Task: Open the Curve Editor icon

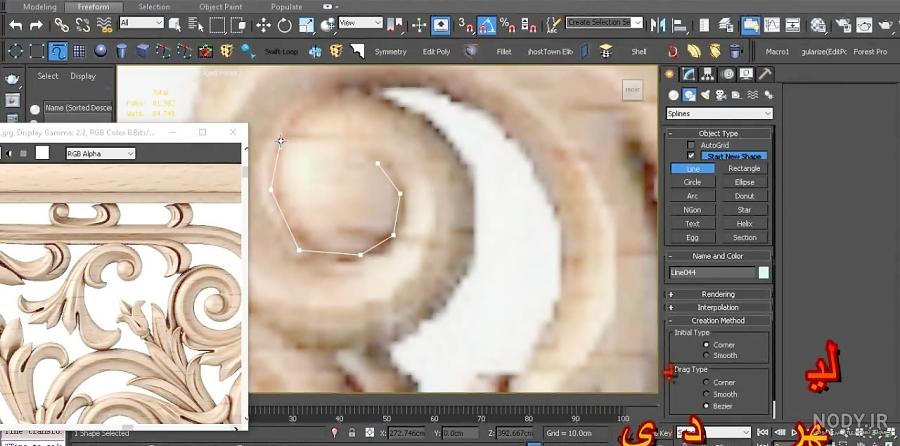Action: (x=772, y=25)
